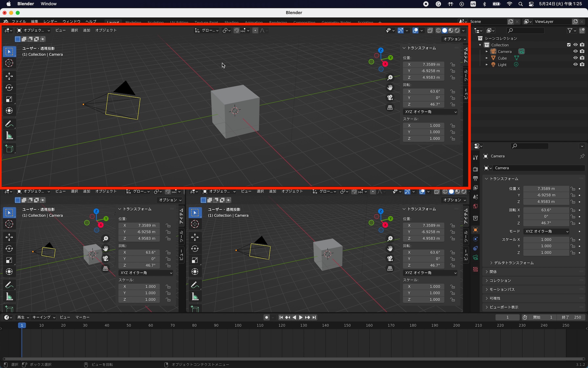Select the Scale tool in the top viewport

pyautogui.click(x=9, y=99)
